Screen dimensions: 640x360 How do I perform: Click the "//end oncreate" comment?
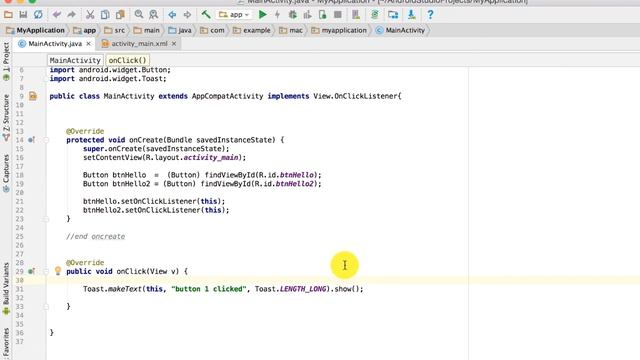tap(96, 237)
